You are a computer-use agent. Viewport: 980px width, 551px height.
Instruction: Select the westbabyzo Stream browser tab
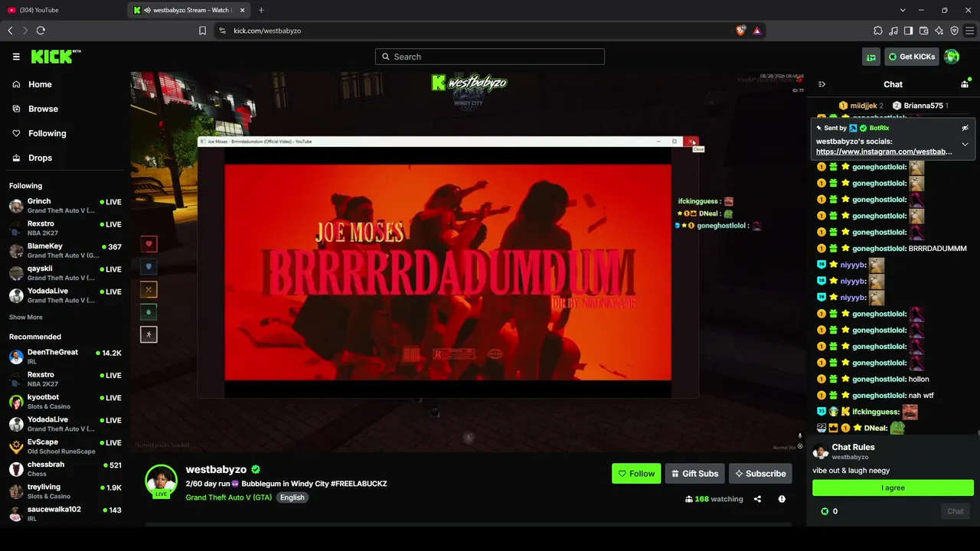[190, 10]
